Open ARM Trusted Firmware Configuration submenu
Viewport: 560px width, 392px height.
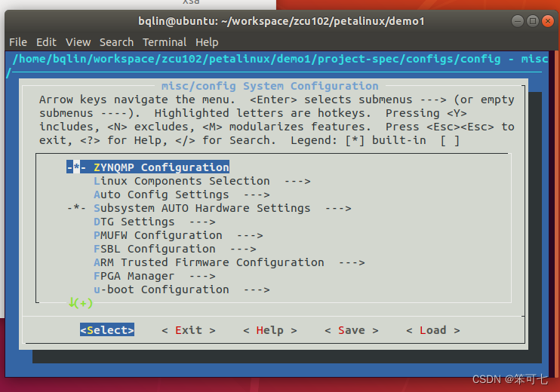pyautogui.click(x=229, y=262)
